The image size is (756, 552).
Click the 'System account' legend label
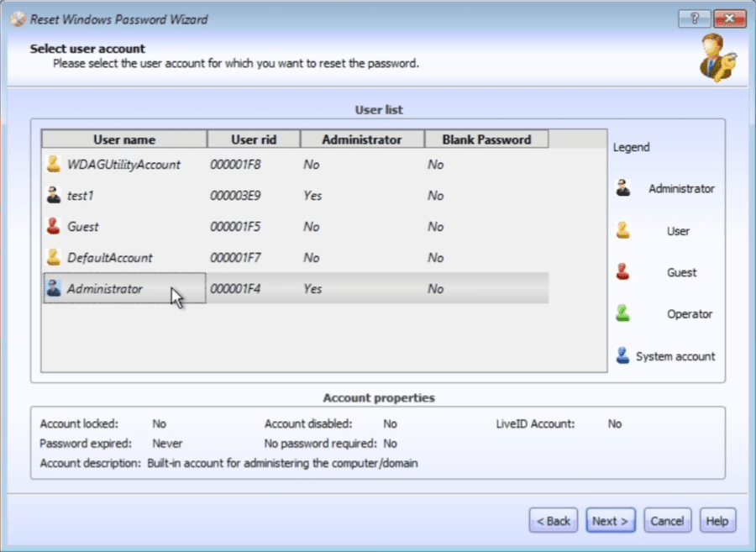[675, 356]
